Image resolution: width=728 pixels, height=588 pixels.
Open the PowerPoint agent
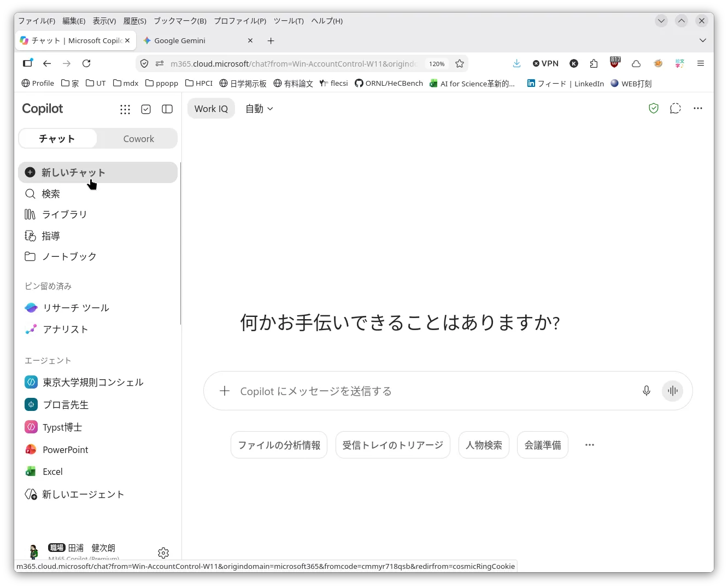point(98,449)
